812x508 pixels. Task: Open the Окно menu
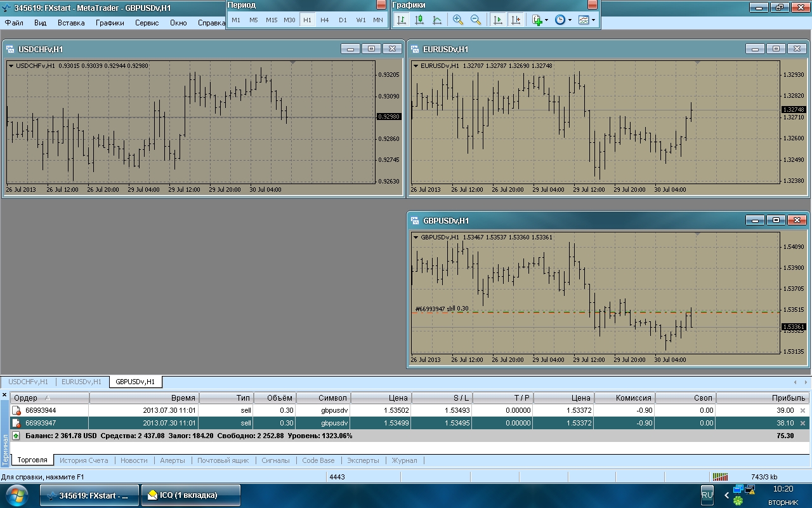tap(178, 23)
